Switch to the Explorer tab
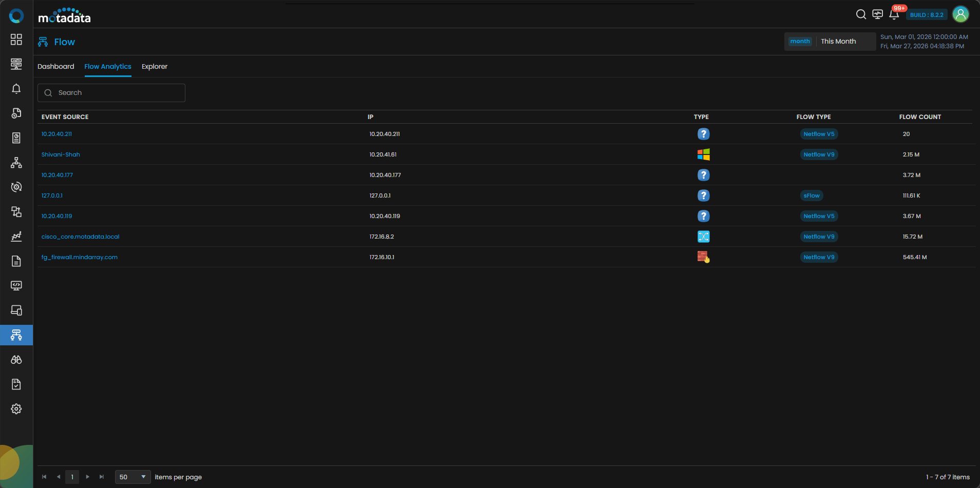Screen dimensions: 980x488 pos(154,67)
